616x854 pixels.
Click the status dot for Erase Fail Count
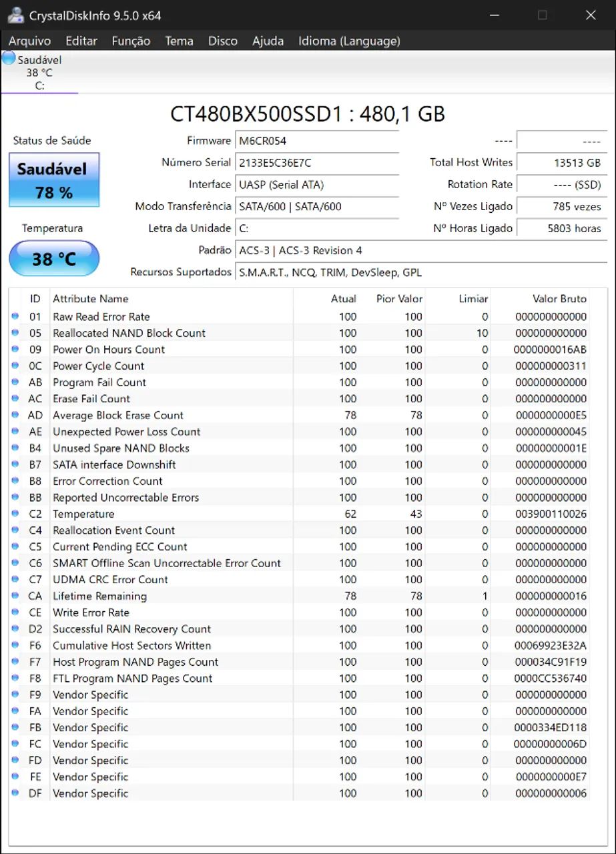click(x=15, y=398)
